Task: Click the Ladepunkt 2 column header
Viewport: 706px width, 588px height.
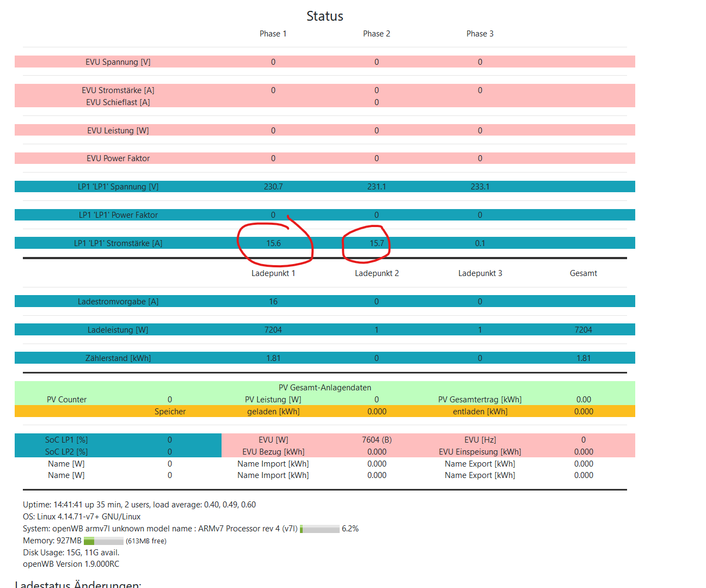Action: click(x=377, y=273)
